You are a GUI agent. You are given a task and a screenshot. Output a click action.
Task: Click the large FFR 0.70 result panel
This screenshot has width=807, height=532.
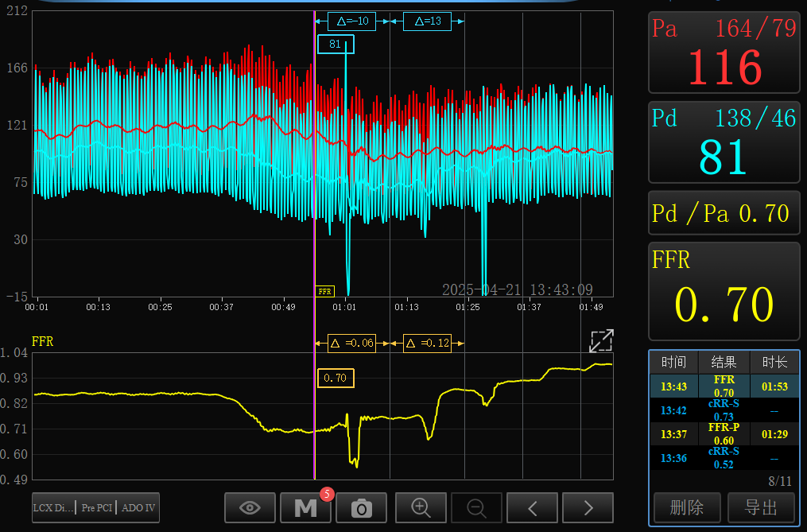tap(724, 292)
